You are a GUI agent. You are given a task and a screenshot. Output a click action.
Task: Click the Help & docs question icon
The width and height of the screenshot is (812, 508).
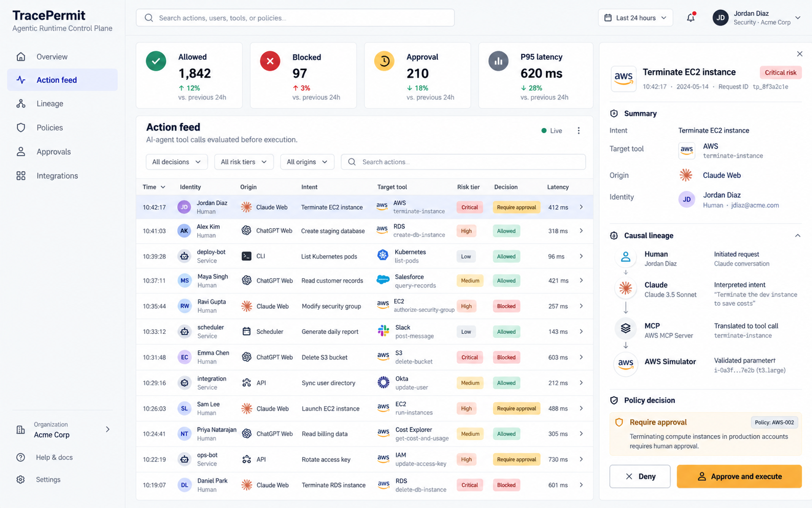[20, 457]
